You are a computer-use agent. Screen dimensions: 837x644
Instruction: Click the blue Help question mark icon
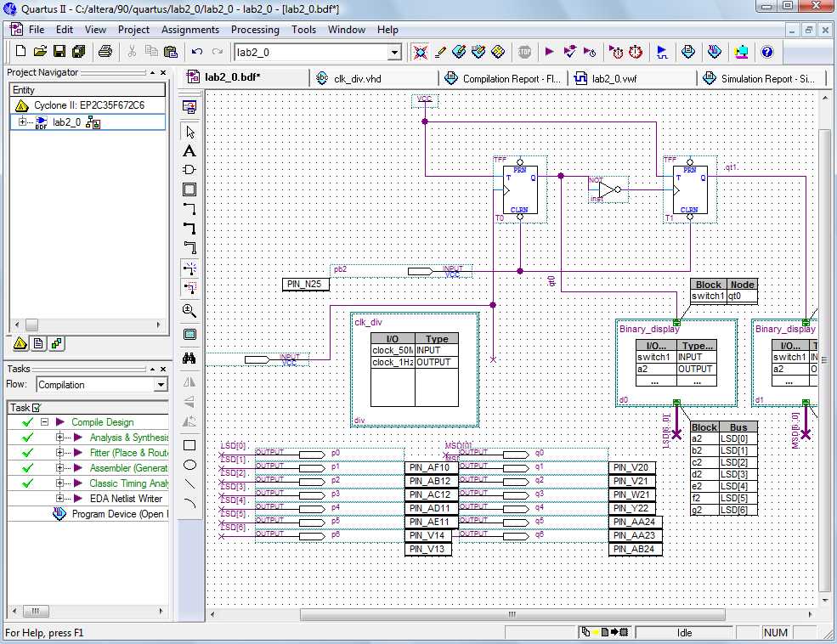tap(767, 52)
